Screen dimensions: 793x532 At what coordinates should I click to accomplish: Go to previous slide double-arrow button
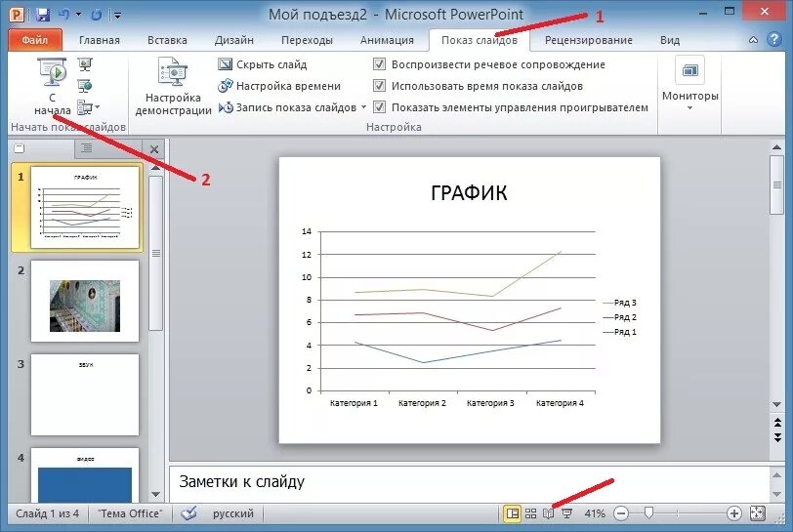[777, 423]
